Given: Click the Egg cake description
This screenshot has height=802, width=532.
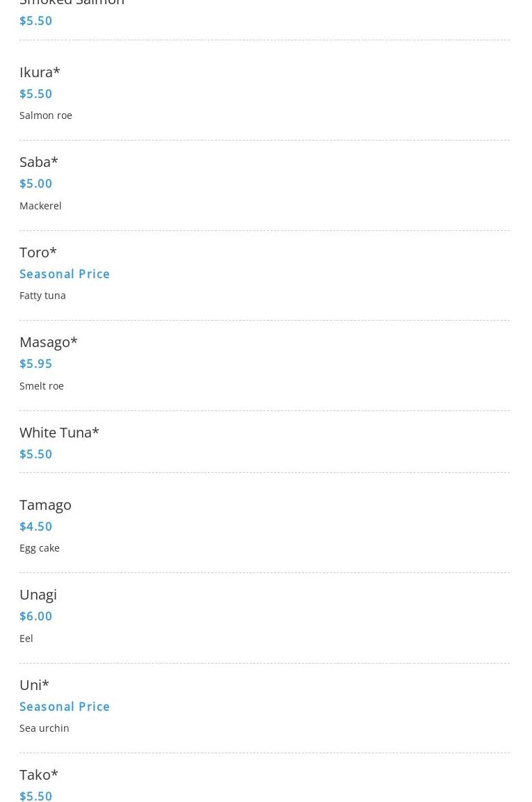Looking at the screenshot, I should point(40,548).
